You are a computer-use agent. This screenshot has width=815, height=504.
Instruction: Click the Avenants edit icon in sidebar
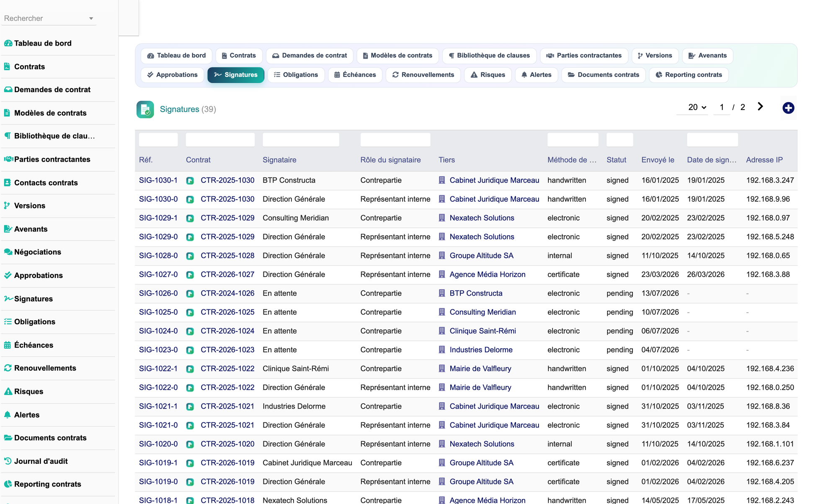(x=8, y=229)
